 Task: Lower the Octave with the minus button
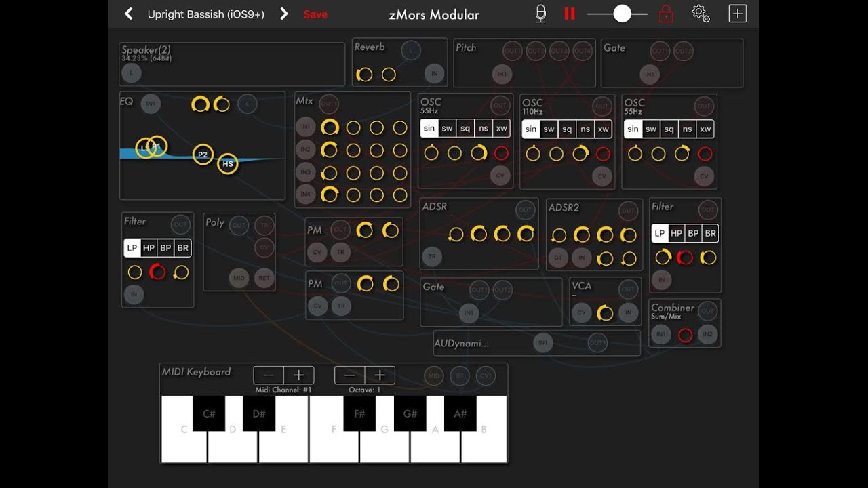pos(350,375)
